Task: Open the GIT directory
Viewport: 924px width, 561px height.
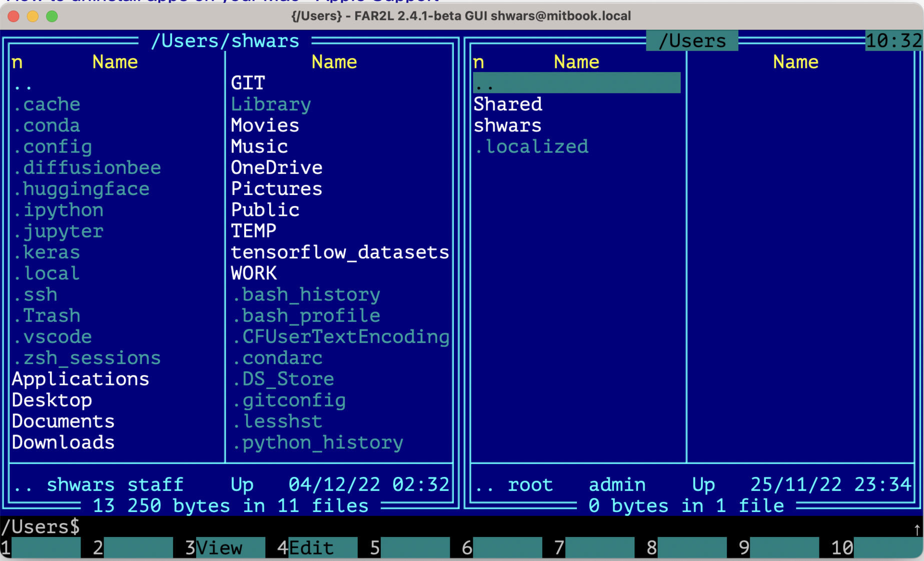Action: tap(248, 83)
